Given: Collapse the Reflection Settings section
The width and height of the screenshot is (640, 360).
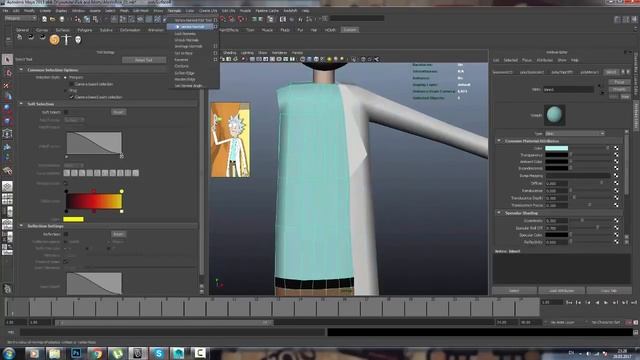Looking at the screenshot, I should coord(21,226).
